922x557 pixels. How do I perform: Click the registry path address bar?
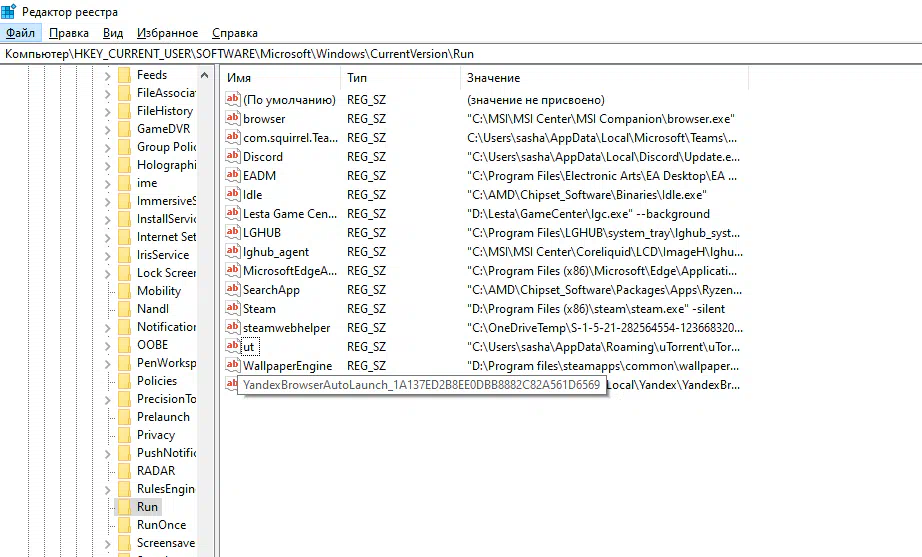461,54
